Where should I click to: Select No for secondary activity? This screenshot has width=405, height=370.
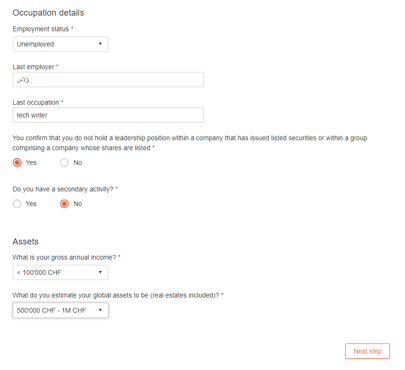(64, 204)
